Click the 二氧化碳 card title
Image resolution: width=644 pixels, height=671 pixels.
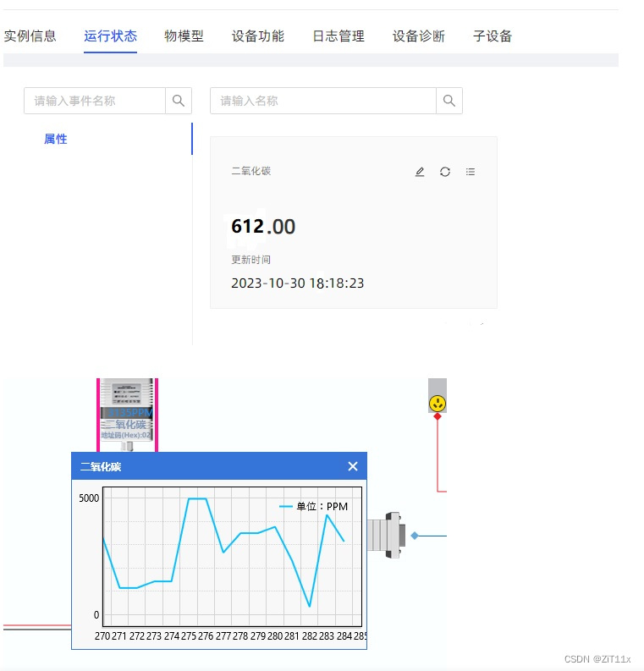click(251, 171)
